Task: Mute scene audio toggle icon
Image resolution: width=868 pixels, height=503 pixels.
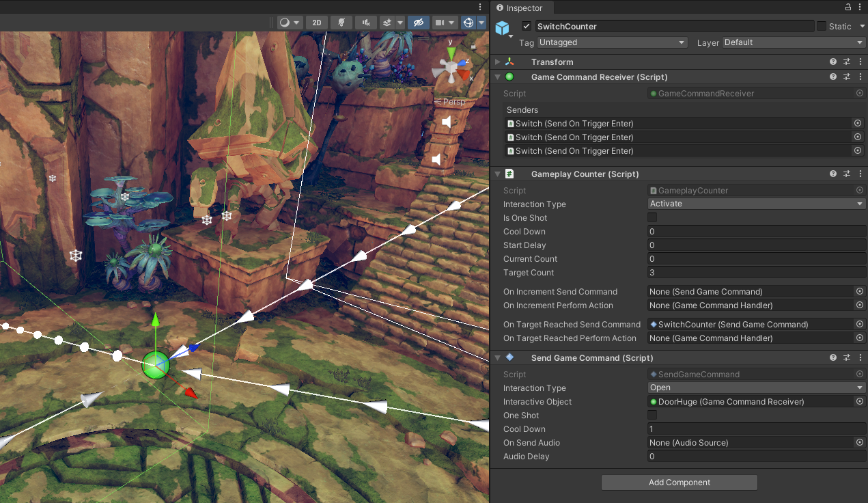Action: pyautogui.click(x=367, y=23)
